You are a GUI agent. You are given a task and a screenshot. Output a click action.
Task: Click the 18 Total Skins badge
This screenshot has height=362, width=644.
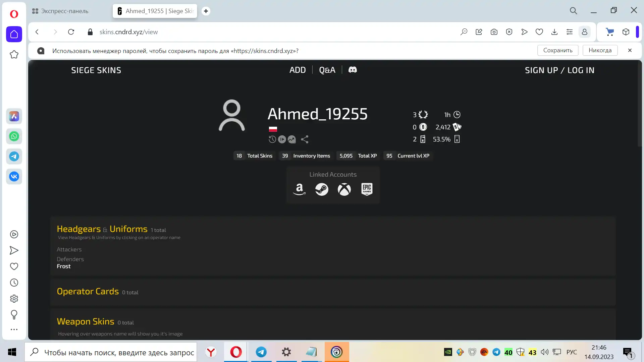(254, 156)
